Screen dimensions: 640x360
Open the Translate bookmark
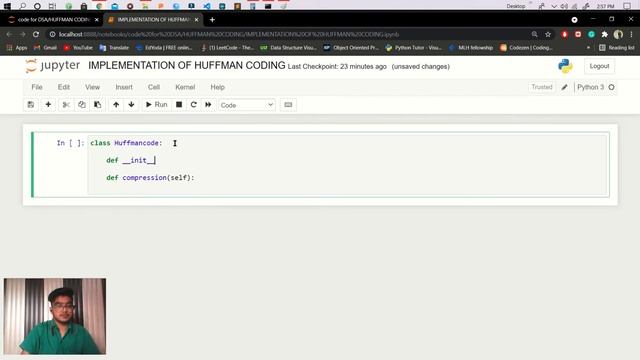click(114, 48)
